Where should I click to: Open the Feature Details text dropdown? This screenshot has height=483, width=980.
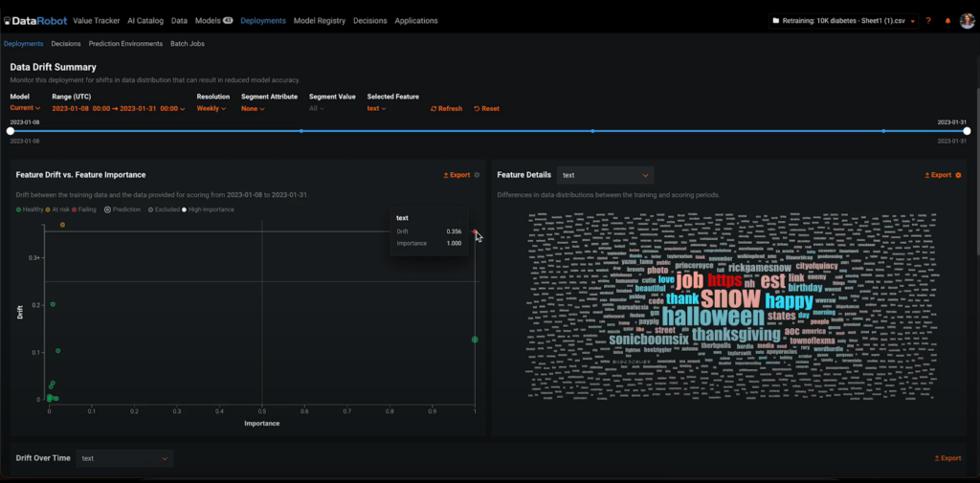[607, 175]
